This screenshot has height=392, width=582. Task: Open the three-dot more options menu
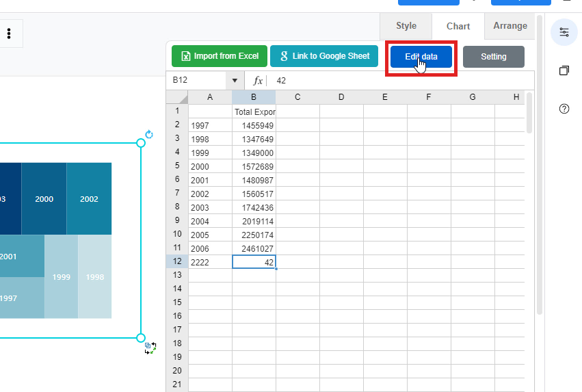[x=9, y=34]
